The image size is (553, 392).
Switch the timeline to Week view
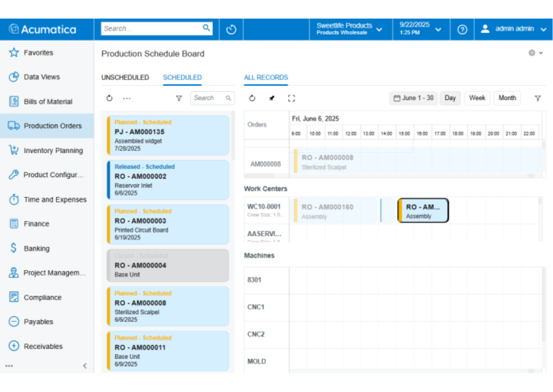pyautogui.click(x=477, y=98)
